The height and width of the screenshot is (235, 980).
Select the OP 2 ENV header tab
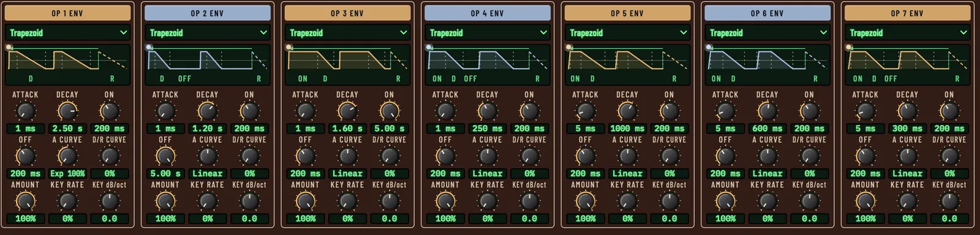coord(208,13)
